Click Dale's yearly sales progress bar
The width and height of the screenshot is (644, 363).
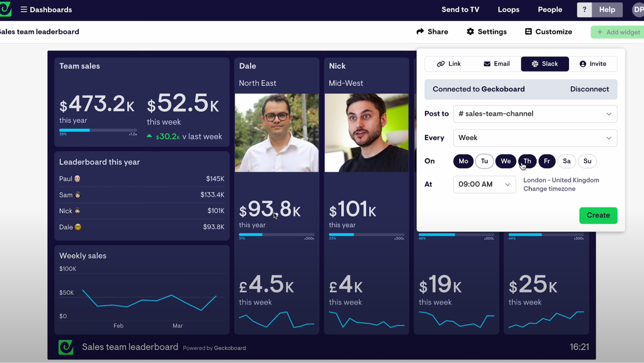tap(276, 235)
